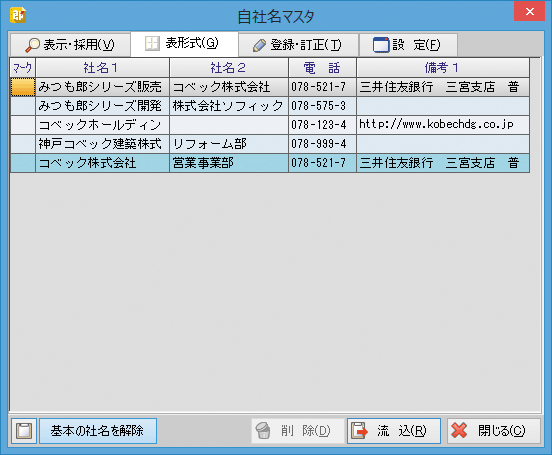Viewport: 552px width, 455px height.
Task: Click the phone cell 078-123-4
Action: pyautogui.click(x=322, y=125)
